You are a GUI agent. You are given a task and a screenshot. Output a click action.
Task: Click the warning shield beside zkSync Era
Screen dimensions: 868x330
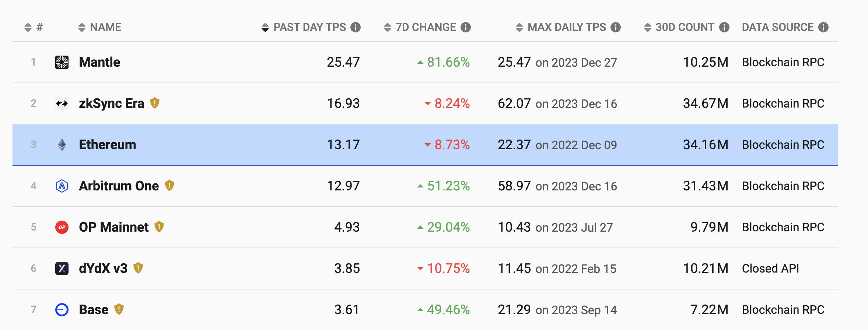tap(155, 103)
